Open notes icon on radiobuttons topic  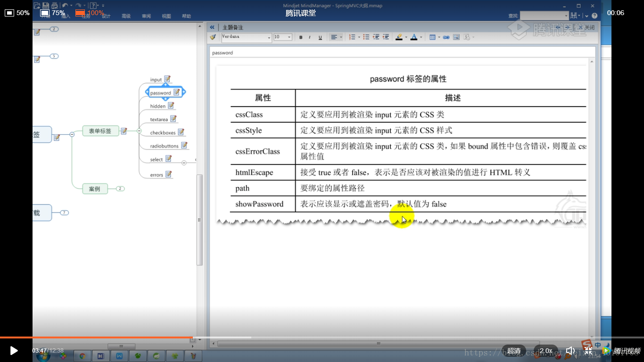tap(184, 146)
